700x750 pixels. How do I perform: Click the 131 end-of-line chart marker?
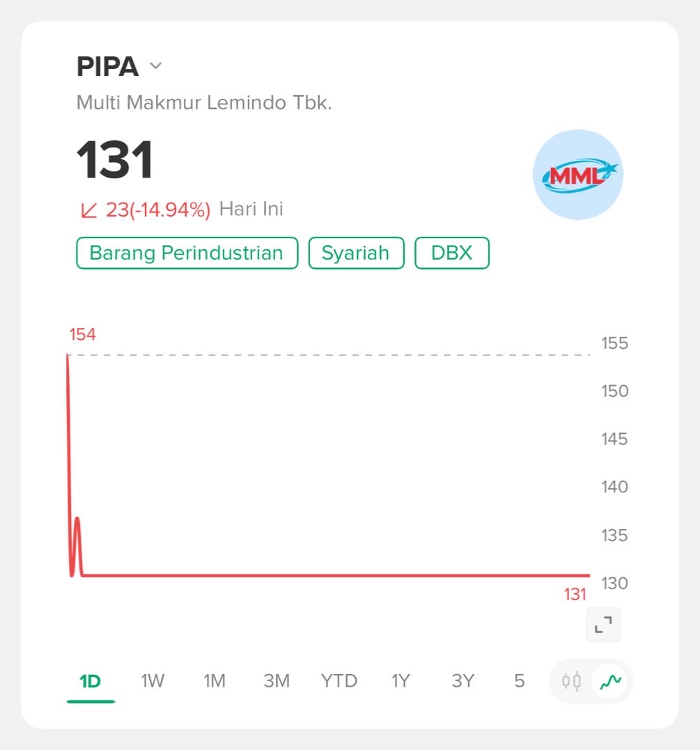point(575,594)
